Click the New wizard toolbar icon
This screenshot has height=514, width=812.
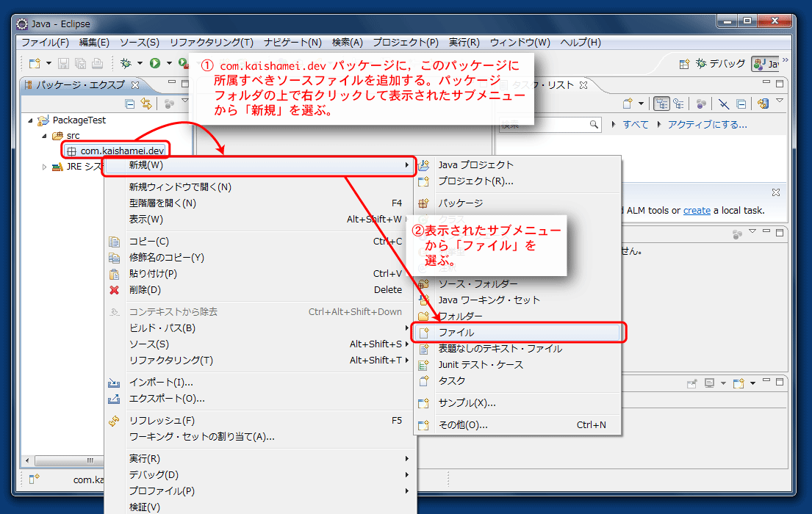click(x=35, y=64)
